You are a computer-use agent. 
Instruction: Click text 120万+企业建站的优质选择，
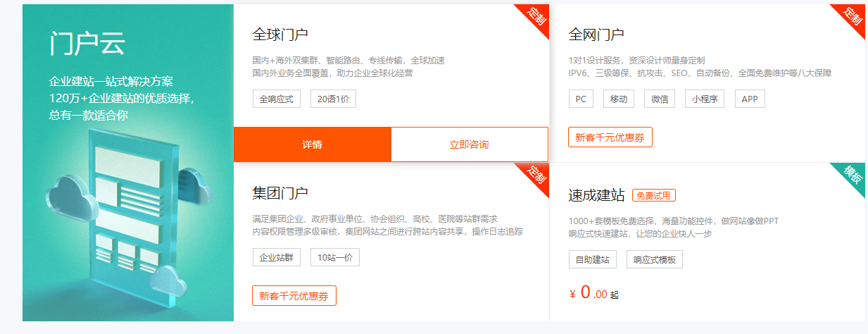pyautogui.click(x=122, y=98)
